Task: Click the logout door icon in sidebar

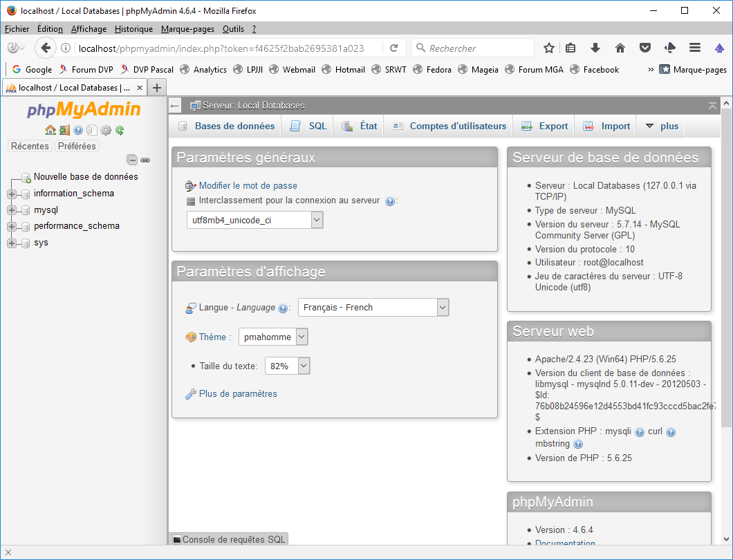Action: (x=64, y=130)
